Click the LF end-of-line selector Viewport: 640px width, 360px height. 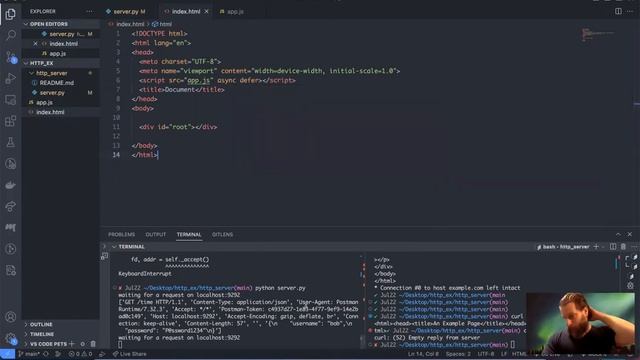[x=504, y=354]
